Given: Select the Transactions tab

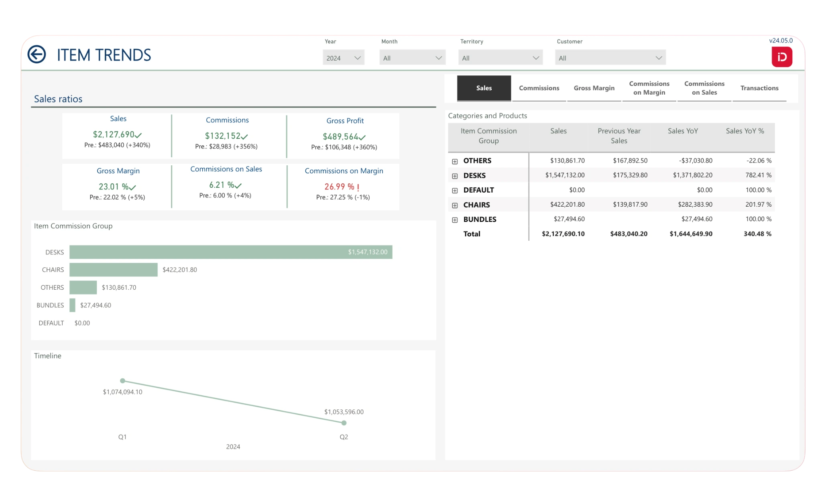Looking at the screenshot, I should [x=759, y=88].
